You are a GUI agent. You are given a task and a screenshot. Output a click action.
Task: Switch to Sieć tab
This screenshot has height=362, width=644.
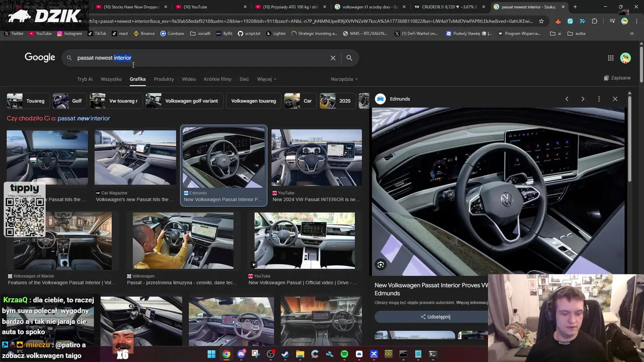coord(244,79)
